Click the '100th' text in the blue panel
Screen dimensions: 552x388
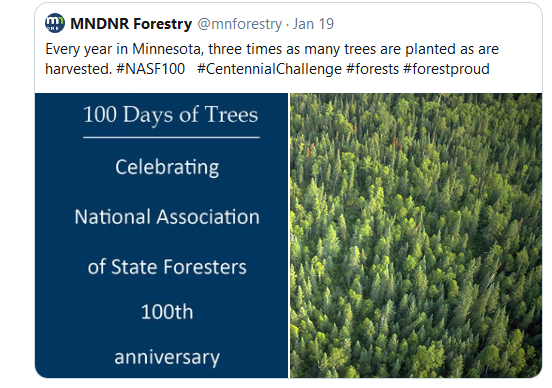pos(167,312)
